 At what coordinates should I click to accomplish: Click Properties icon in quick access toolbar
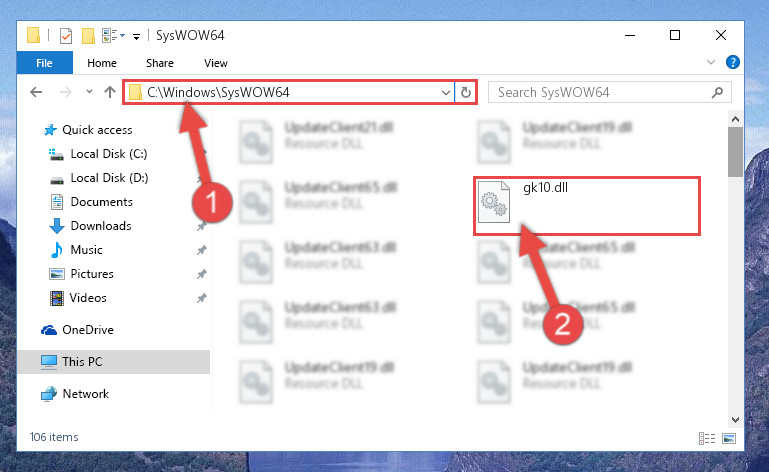[66, 36]
